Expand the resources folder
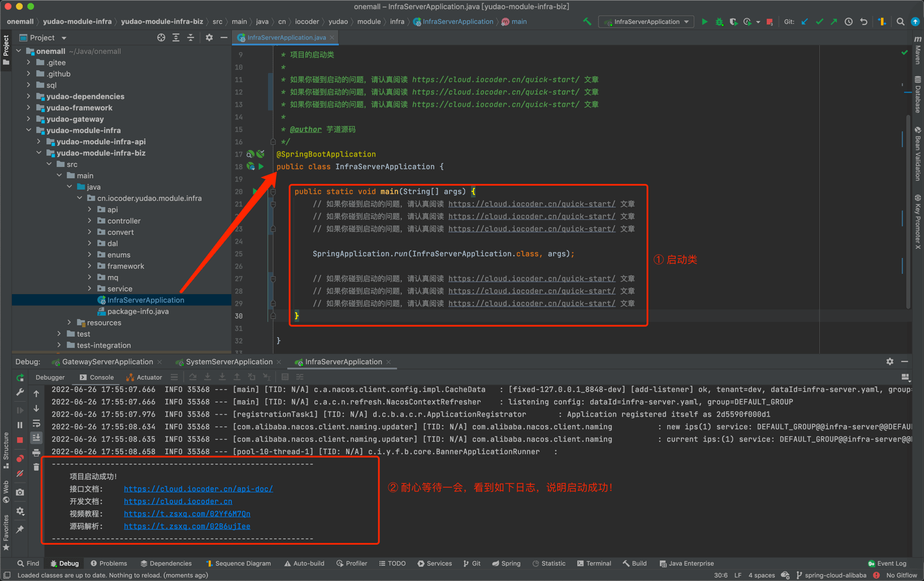924x581 pixels. point(70,323)
